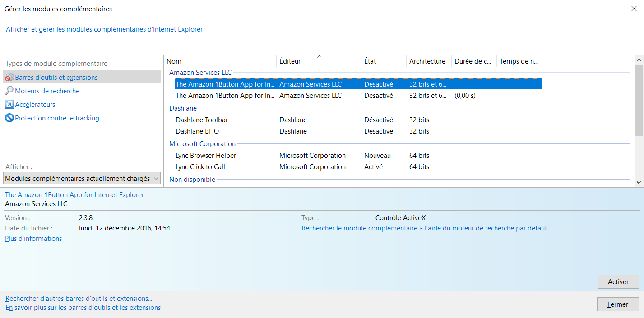Click the details title The Amazon 1Button App
Screen dimensions: 644x318
74,195
